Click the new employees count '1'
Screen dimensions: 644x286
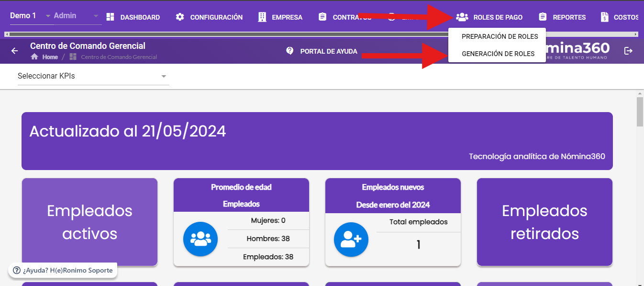418,245
